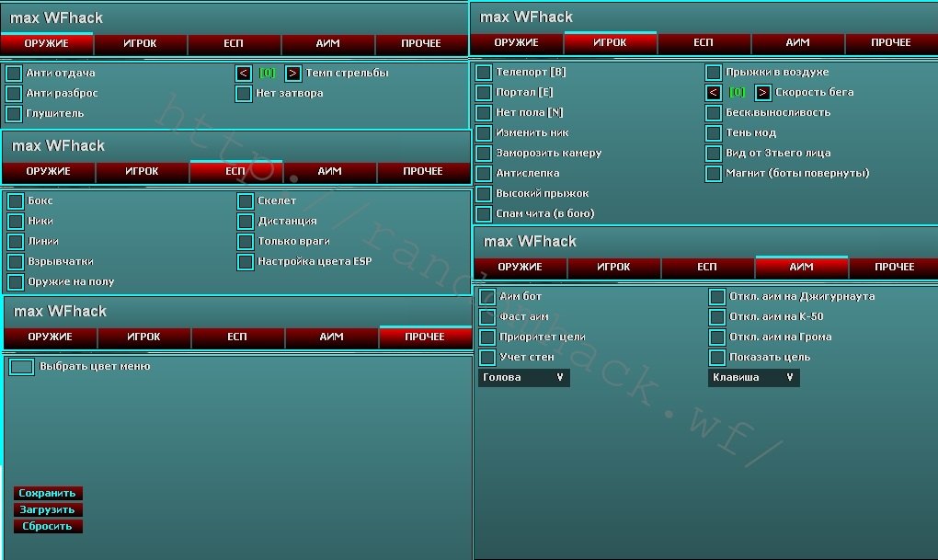Toggle Анти разброс option
938x560 pixels.
pyautogui.click(x=14, y=94)
